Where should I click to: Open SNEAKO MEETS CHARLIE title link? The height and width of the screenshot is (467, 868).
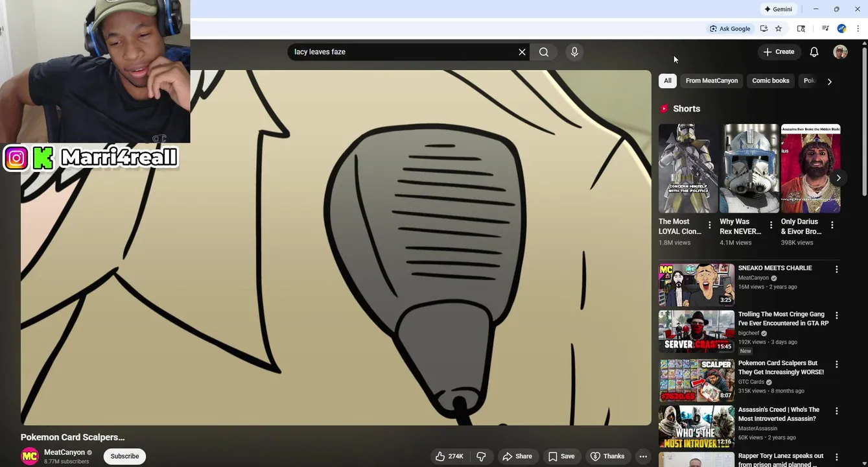pos(775,268)
